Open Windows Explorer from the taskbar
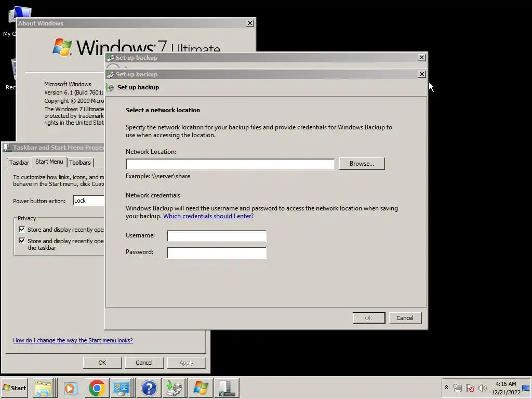532x399 pixels. pos(43,388)
